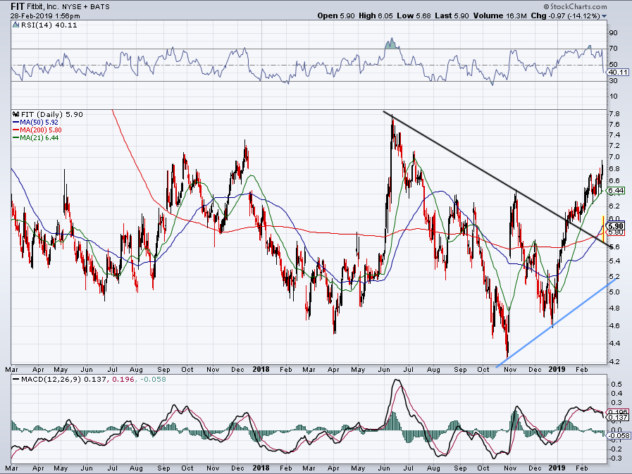Viewport: 632px width, 474px height.
Task: Click the dropdown arrow beside the Chg value
Action: click(604, 16)
